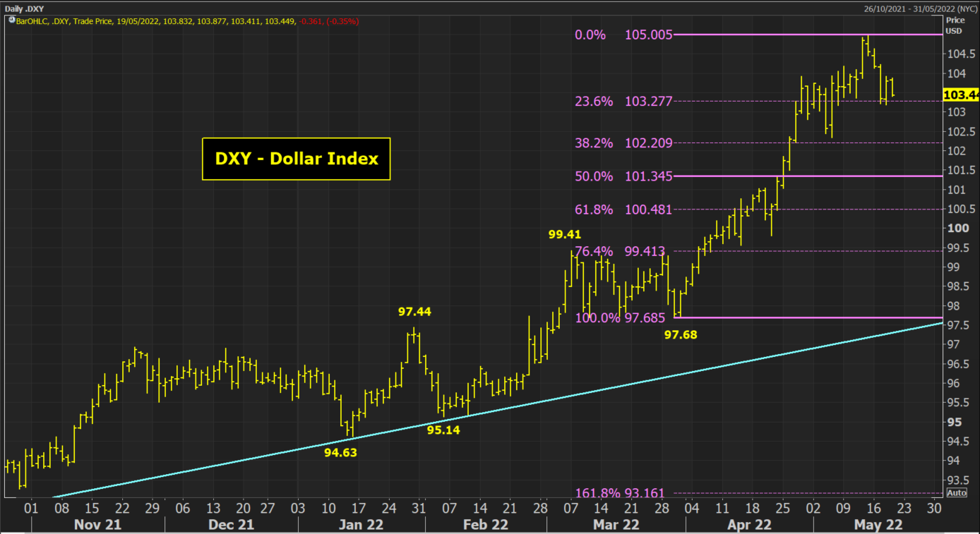Click the Auto scale button
The height and width of the screenshot is (534, 980).
click(957, 492)
